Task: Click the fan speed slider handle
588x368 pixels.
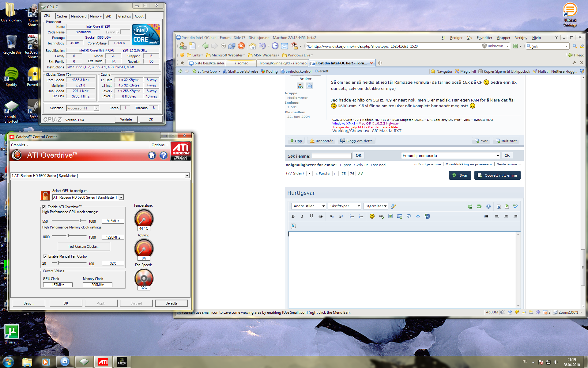Action: tap(58, 263)
